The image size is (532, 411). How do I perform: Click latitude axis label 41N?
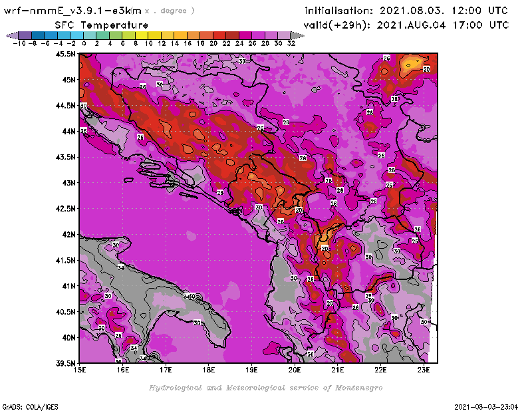coord(68,286)
